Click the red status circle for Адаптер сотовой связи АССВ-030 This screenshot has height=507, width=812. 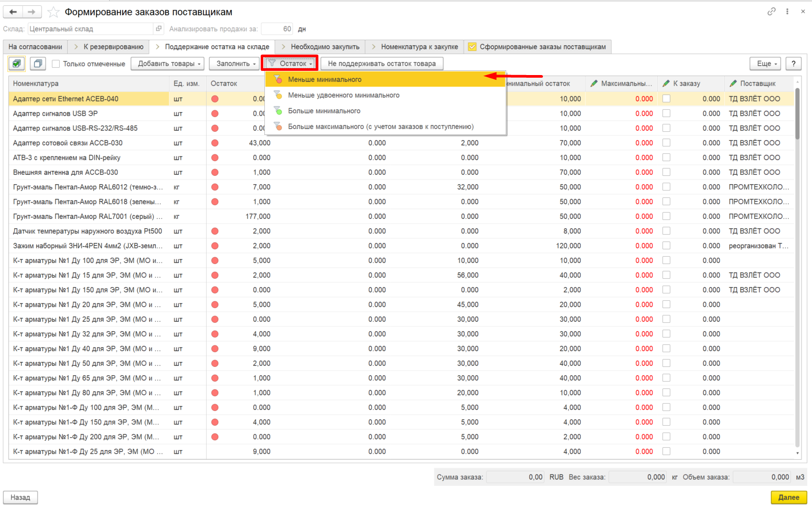215,143
